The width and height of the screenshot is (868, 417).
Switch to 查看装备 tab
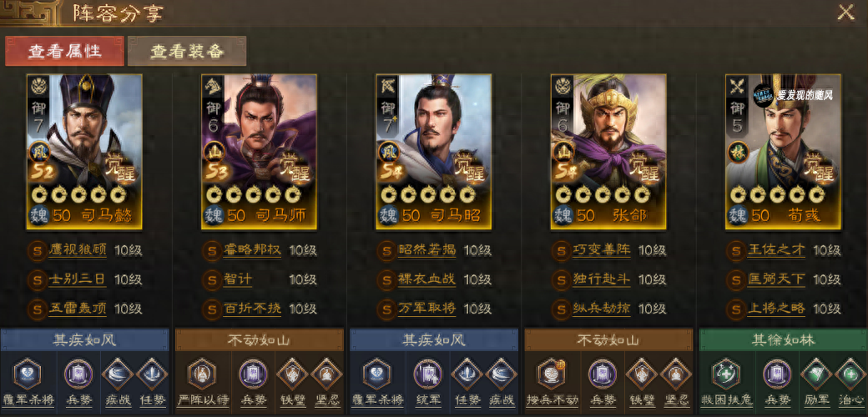187,51
